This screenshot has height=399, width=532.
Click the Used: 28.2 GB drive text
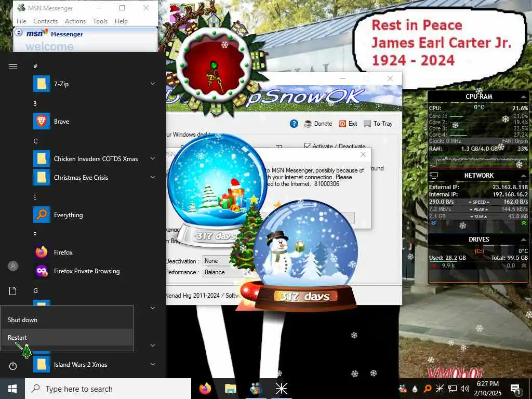click(447, 258)
